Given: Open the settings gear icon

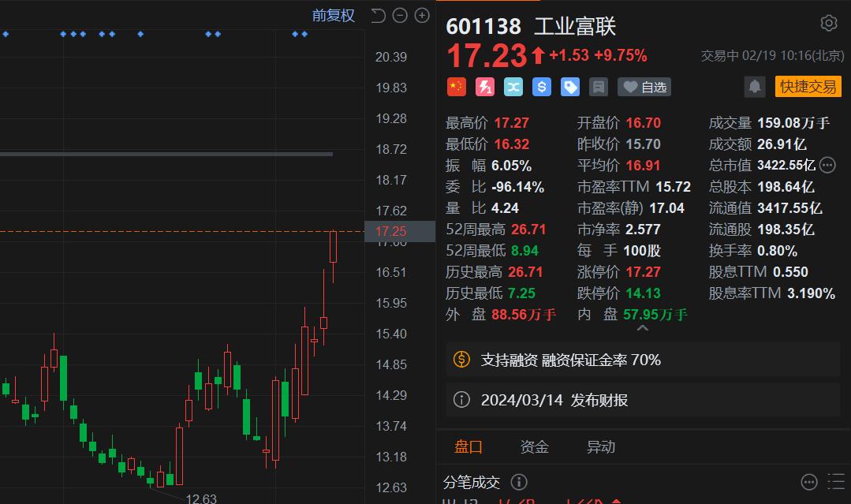Looking at the screenshot, I should point(828,24).
